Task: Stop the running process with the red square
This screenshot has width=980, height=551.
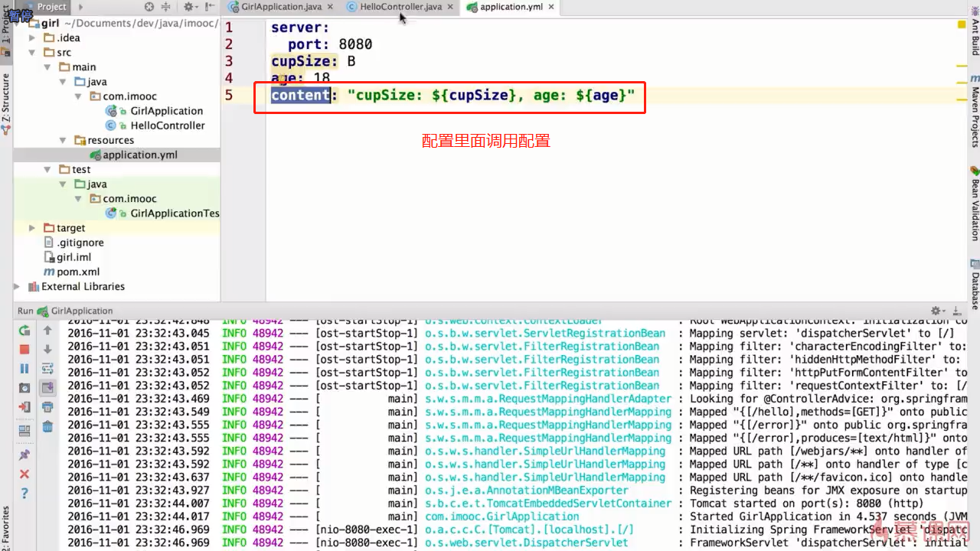Action: point(24,349)
